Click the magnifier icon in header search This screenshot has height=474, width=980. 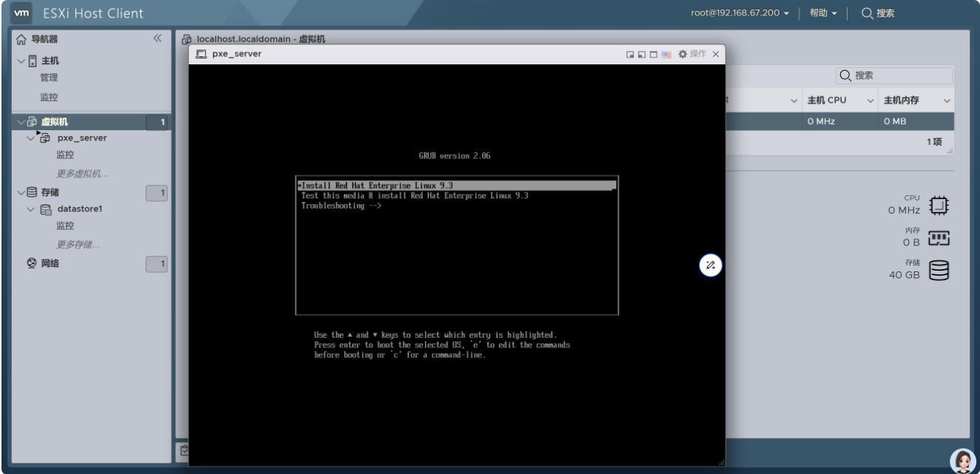point(868,13)
